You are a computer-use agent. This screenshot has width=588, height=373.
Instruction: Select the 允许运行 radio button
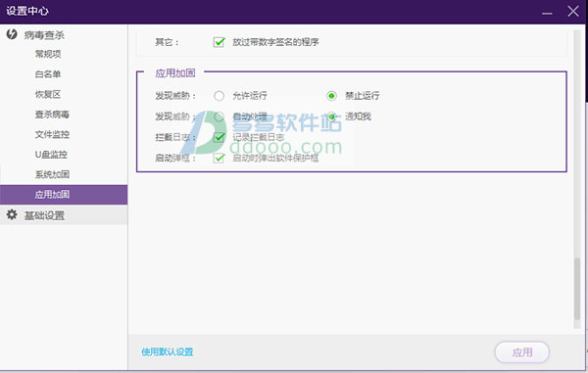click(219, 96)
